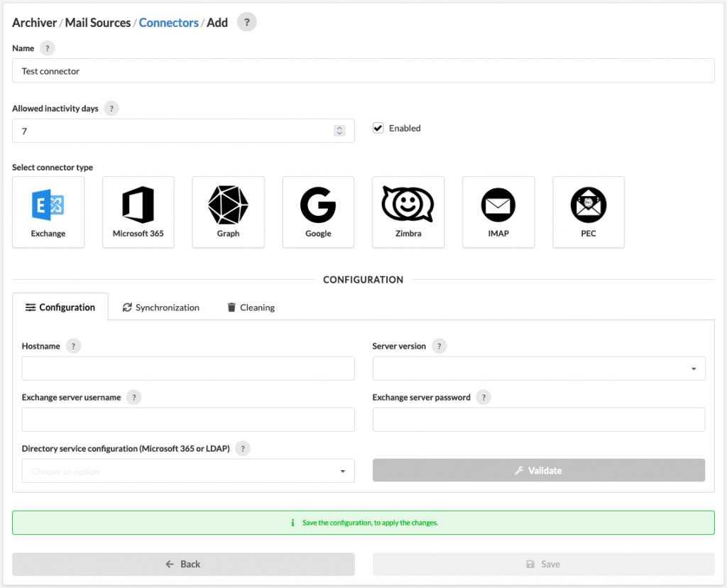Viewport: 727px width, 588px height.
Task: Focus the Exchange server username field
Action: [x=188, y=420]
